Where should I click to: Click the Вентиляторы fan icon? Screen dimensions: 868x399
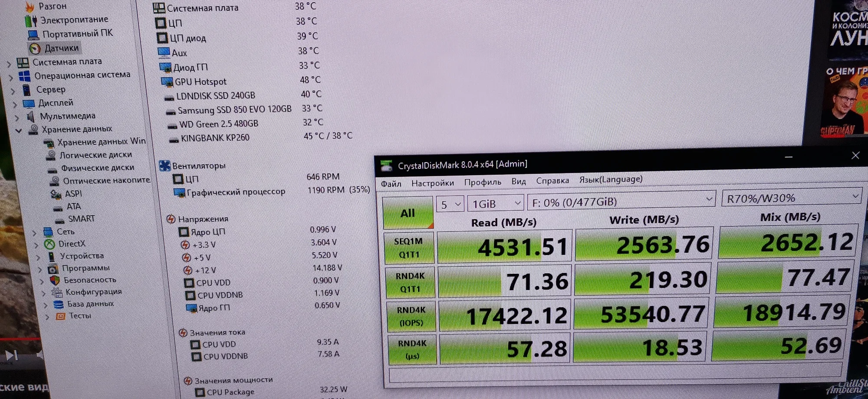[x=164, y=166]
